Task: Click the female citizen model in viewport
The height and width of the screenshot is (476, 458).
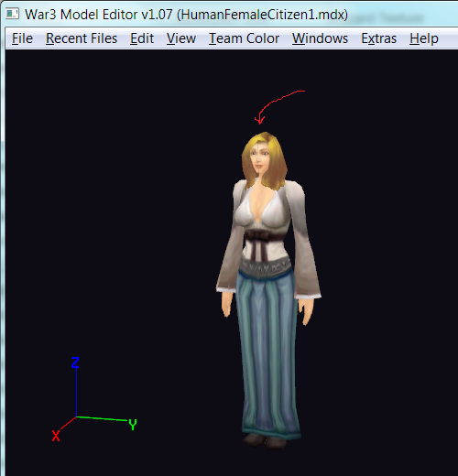Action: click(x=268, y=290)
